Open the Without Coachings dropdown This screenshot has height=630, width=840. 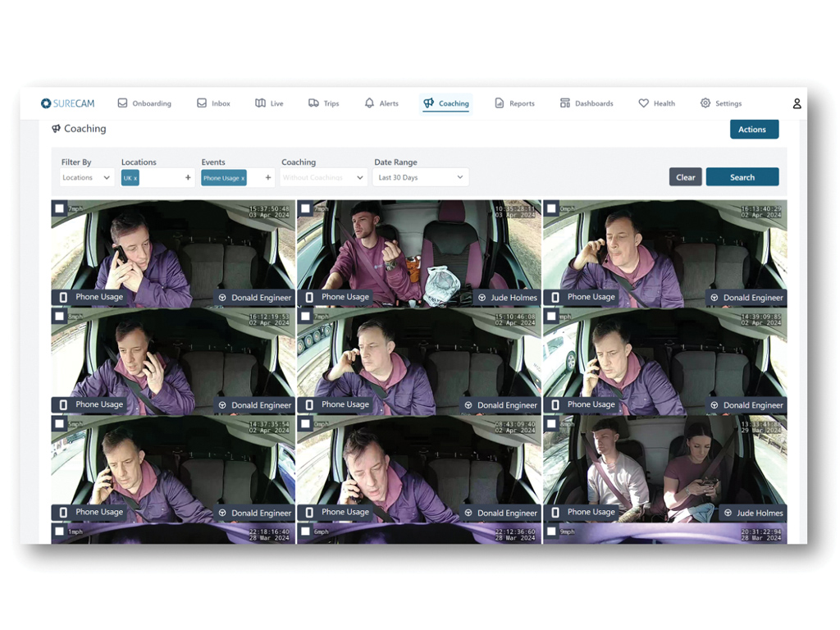tap(323, 177)
